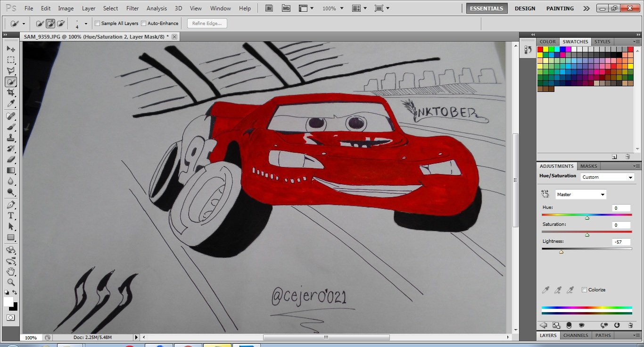
Task: Select the Quick Selection tool in toolbox
Action: point(11,82)
